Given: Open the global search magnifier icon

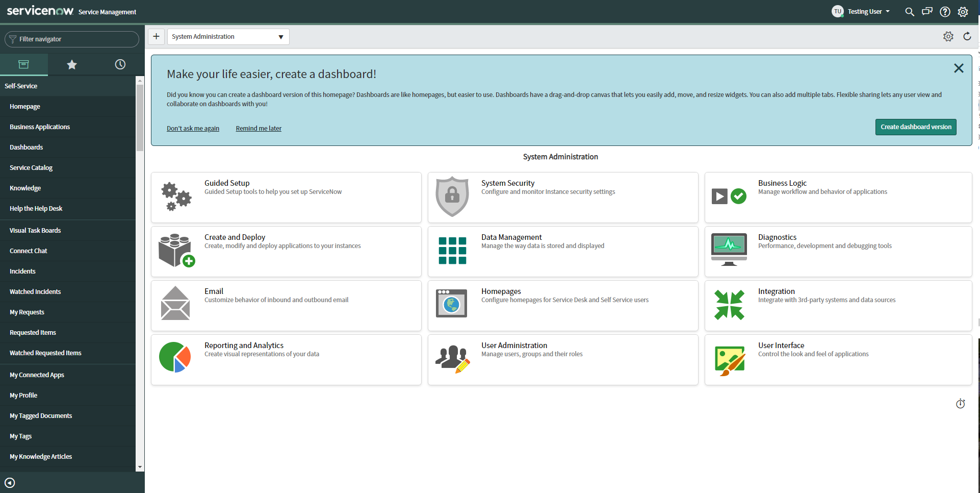Looking at the screenshot, I should [x=909, y=12].
